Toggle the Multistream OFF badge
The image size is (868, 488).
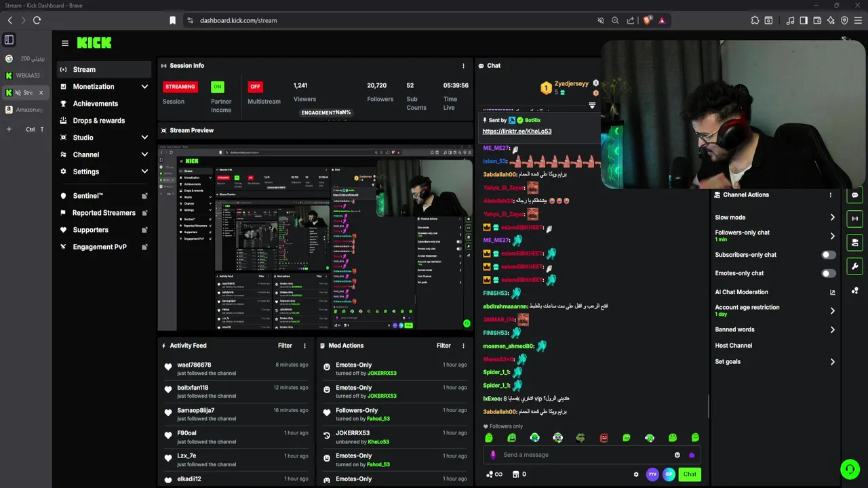pos(255,87)
